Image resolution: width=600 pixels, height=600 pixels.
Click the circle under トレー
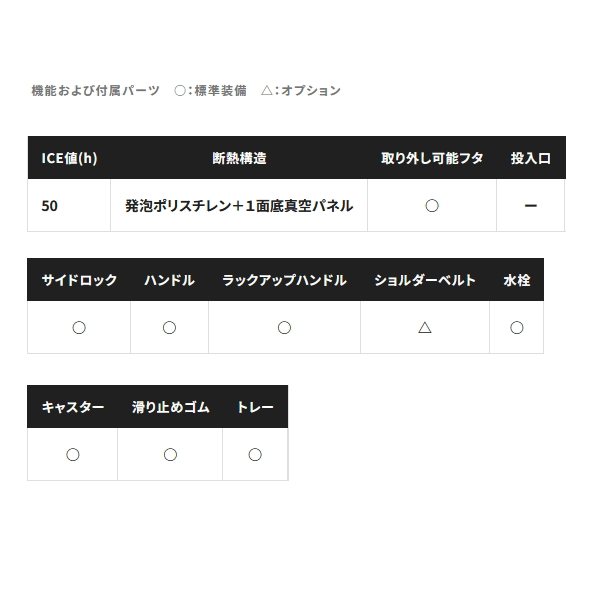point(255,455)
